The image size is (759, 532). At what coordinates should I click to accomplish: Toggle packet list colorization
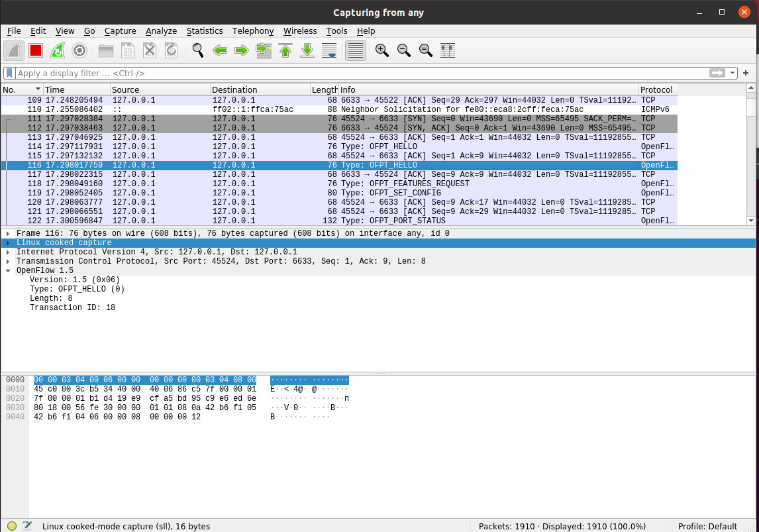[356, 50]
